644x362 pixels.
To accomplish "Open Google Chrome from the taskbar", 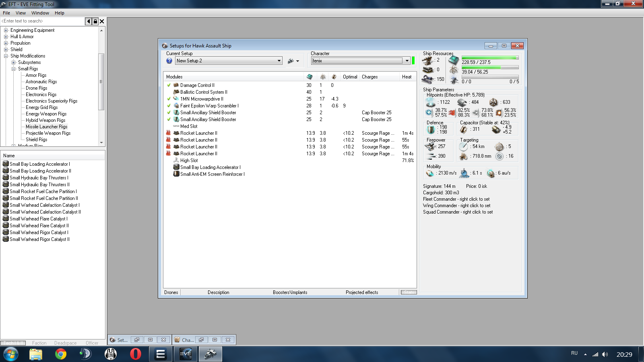I will (61, 354).
